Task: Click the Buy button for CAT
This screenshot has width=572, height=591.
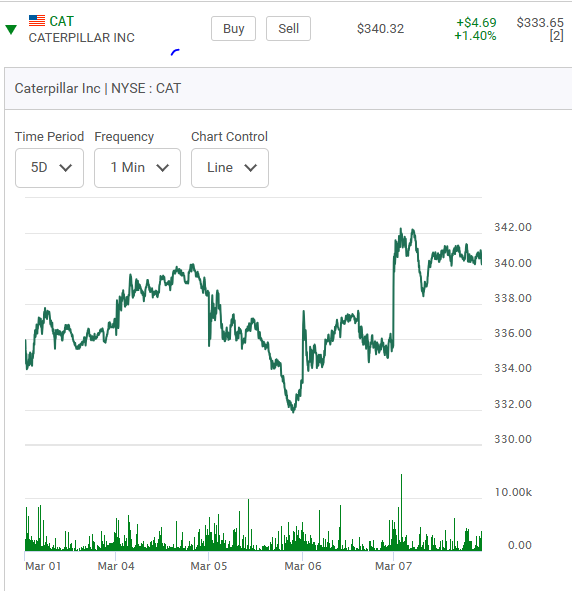Action: coord(233,29)
